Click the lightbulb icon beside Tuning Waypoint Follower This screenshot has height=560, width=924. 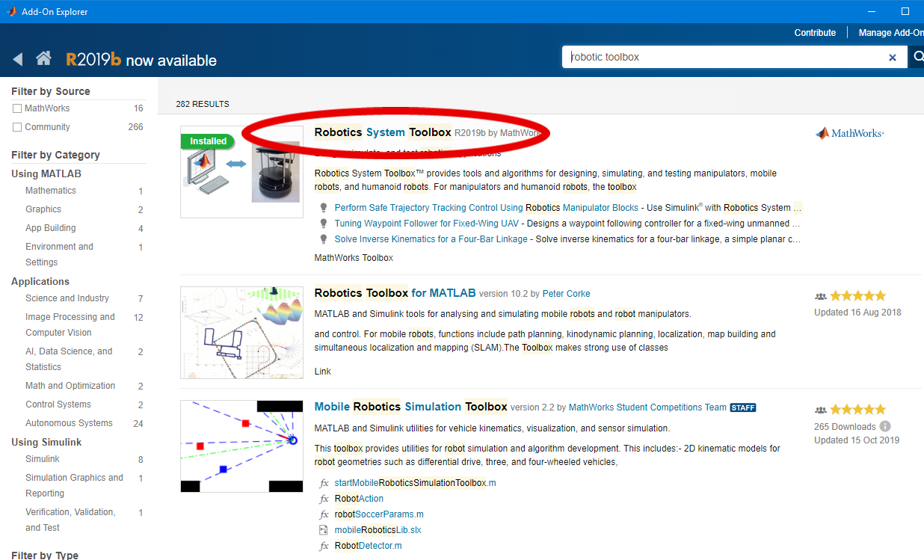point(324,223)
